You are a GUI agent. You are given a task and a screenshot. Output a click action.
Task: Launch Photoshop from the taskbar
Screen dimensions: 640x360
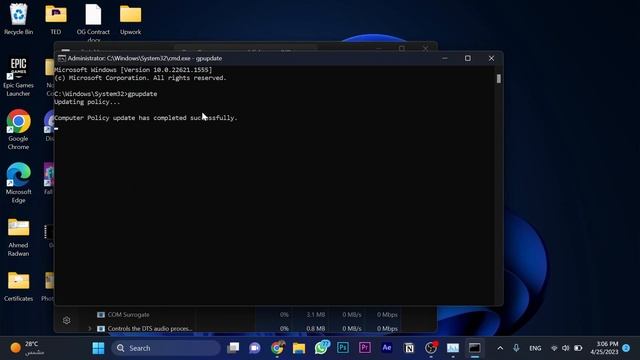343,348
